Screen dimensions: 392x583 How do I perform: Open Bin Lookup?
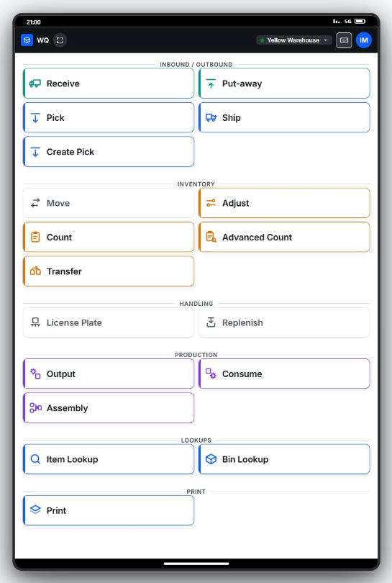tap(284, 459)
